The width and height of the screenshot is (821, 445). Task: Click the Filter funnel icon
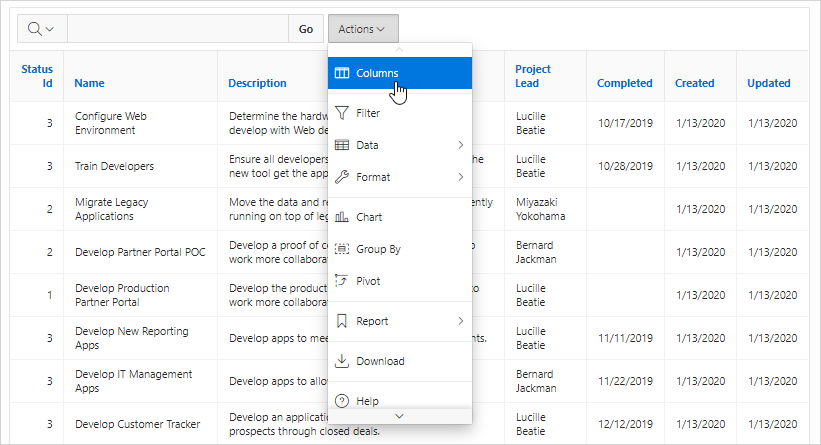point(342,113)
